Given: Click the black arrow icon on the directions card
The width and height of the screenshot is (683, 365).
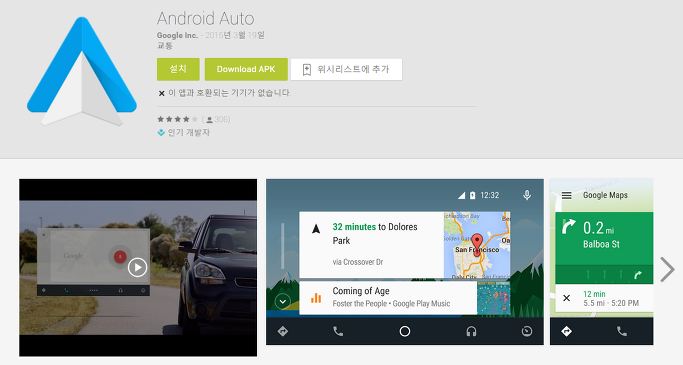Looking at the screenshot, I should (x=316, y=229).
